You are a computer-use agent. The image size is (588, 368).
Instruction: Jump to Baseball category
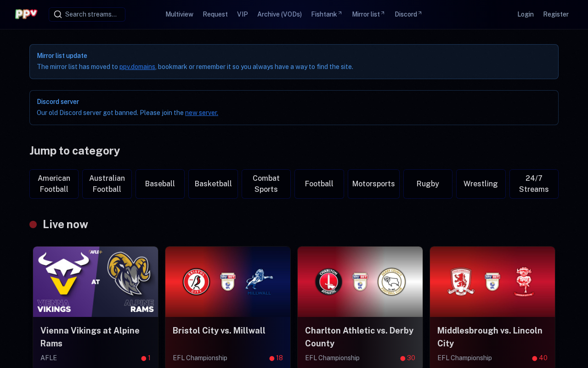point(160,184)
